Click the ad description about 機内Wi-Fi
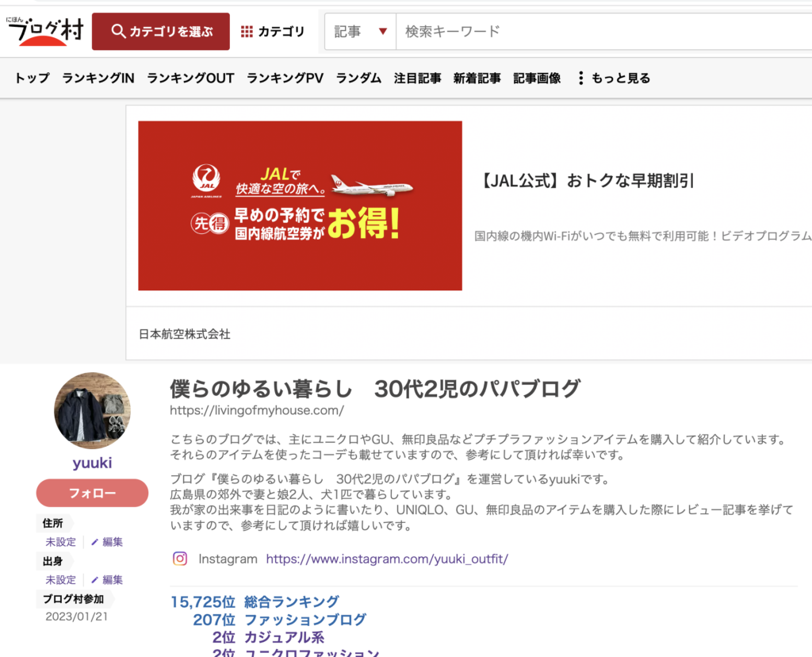Screen dimensions: 812x657 tap(643, 236)
